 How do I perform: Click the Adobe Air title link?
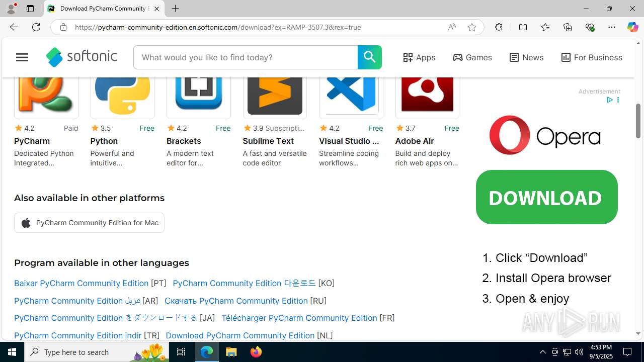click(x=415, y=141)
